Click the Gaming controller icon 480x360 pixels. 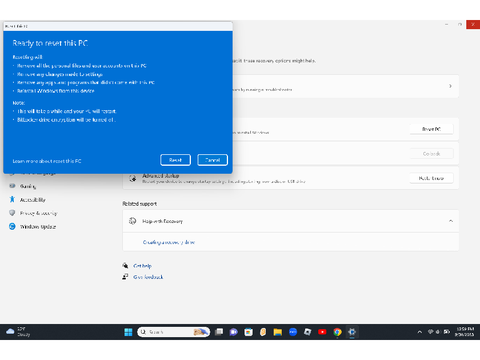pyautogui.click(x=12, y=186)
